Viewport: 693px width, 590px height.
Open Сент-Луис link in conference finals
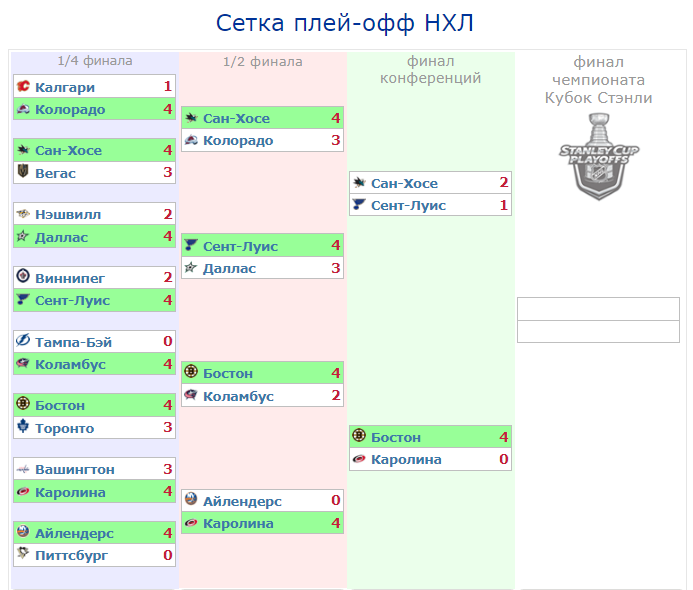[x=408, y=205]
